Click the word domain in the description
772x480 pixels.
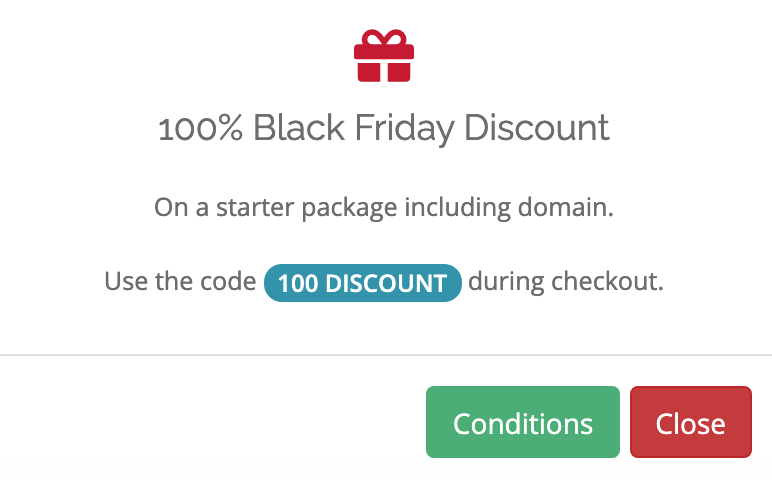pos(566,207)
